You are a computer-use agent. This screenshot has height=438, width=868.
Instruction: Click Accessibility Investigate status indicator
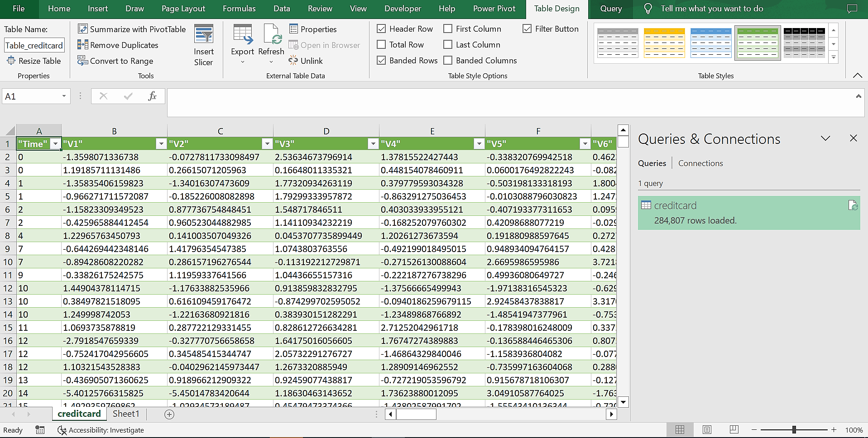pos(101,430)
